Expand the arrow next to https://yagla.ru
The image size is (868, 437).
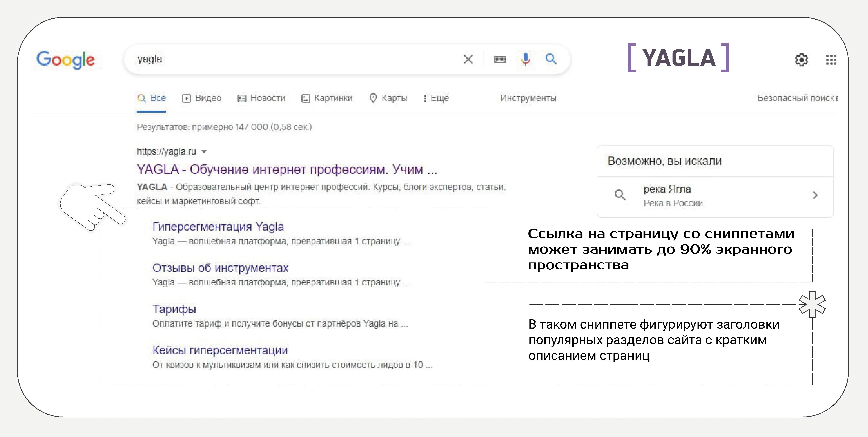tap(204, 151)
